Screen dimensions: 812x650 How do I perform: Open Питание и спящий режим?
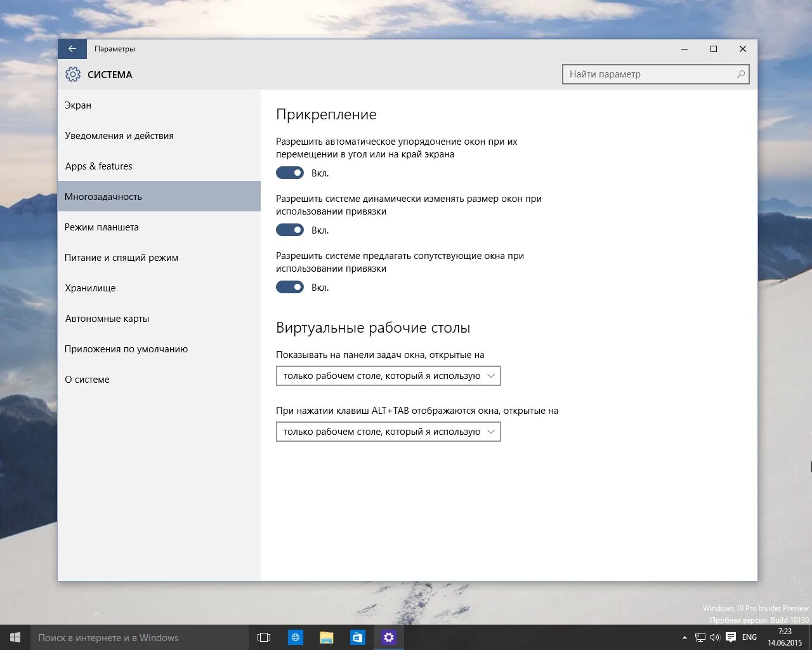click(159, 258)
